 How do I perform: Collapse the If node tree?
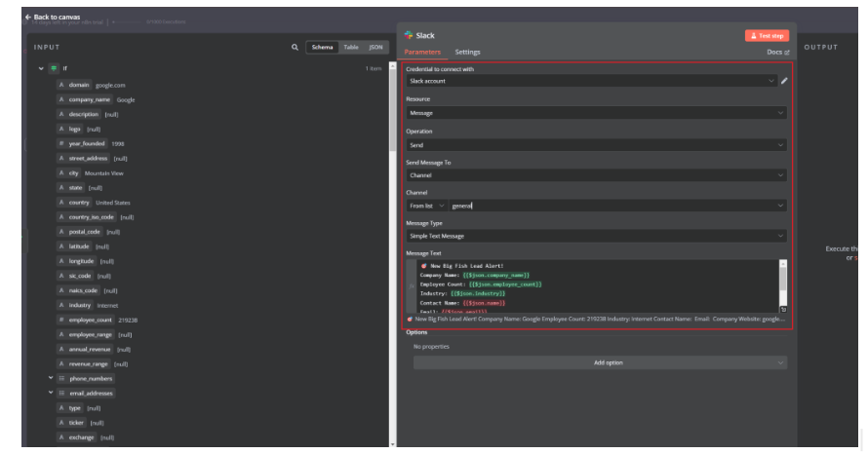coord(41,68)
